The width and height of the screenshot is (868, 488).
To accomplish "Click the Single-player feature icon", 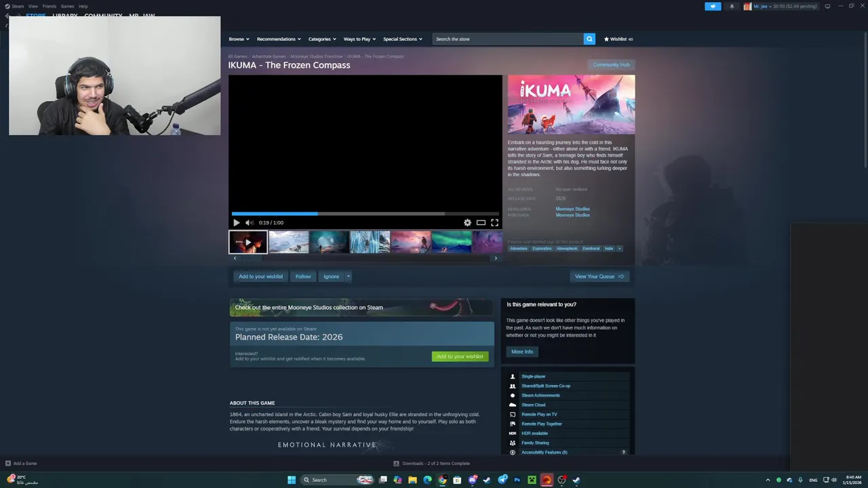I will click(513, 376).
